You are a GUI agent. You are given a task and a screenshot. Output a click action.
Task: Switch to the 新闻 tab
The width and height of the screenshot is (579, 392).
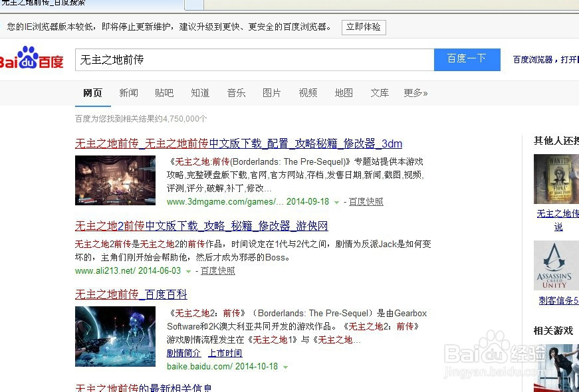(x=128, y=93)
